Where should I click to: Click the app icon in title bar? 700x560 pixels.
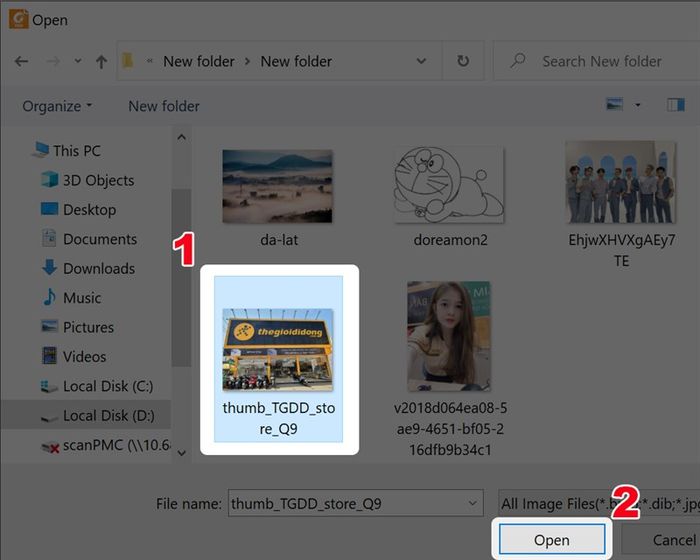tap(19, 19)
